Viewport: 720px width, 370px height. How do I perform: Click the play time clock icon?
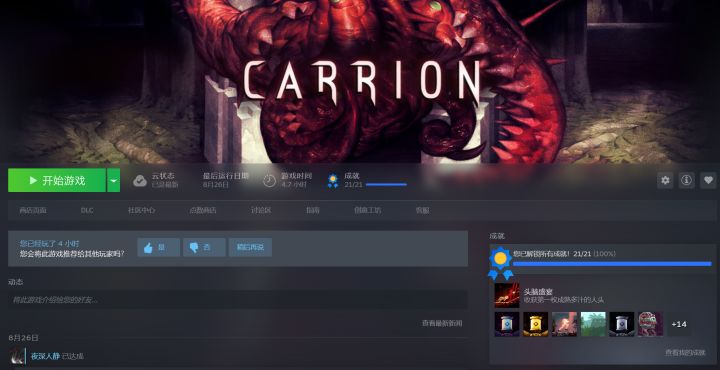coord(270,181)
